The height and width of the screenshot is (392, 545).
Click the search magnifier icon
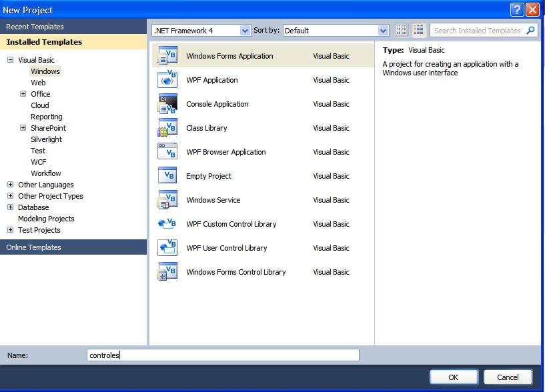click(x=530, y=30)
